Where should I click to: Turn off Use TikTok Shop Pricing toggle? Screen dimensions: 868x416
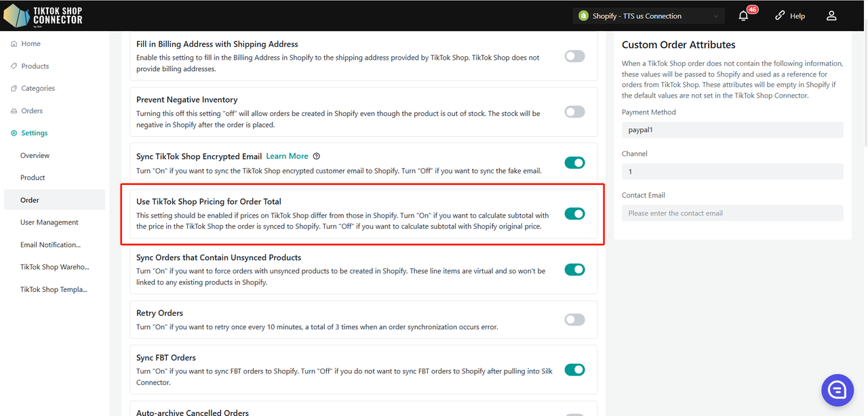pos(574,214)
